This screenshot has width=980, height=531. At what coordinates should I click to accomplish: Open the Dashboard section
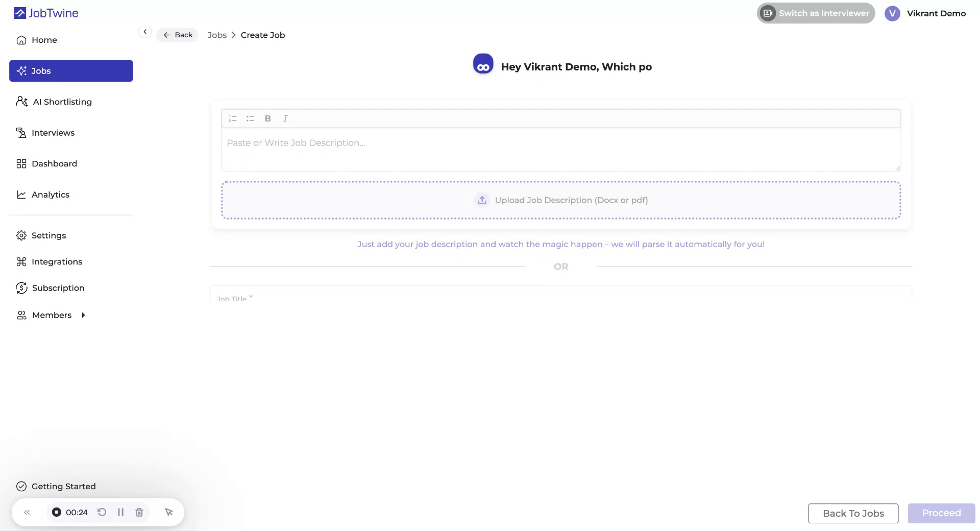pyautogui.click(x=55, y=163)
